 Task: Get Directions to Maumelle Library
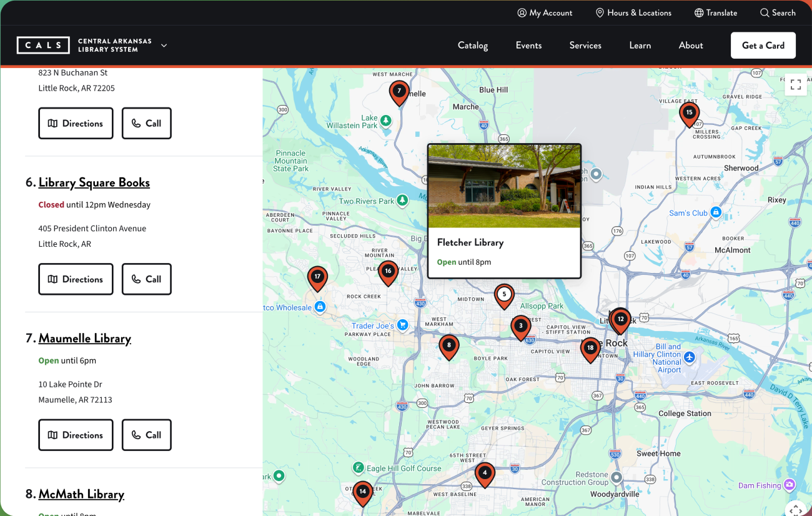76,435
